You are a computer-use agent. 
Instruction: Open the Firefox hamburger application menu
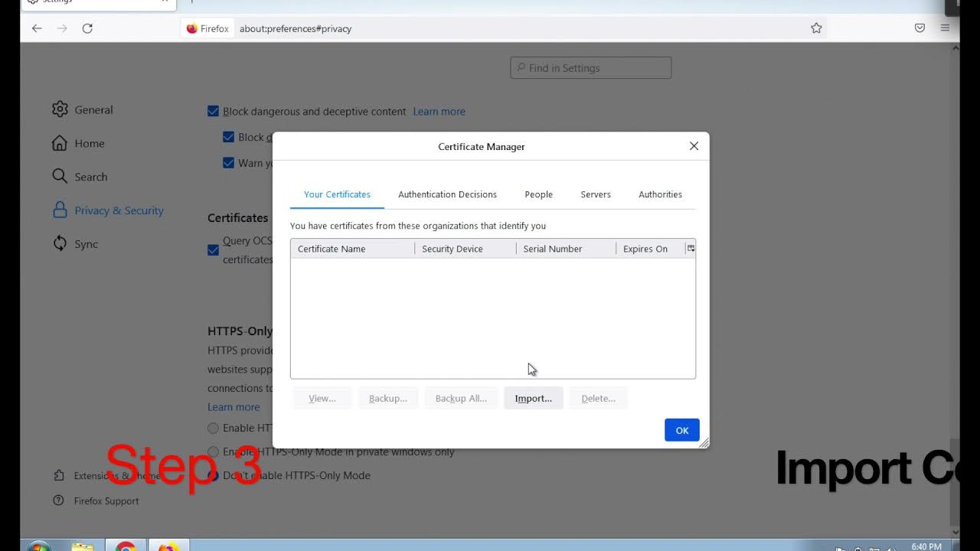pos(945,28)
